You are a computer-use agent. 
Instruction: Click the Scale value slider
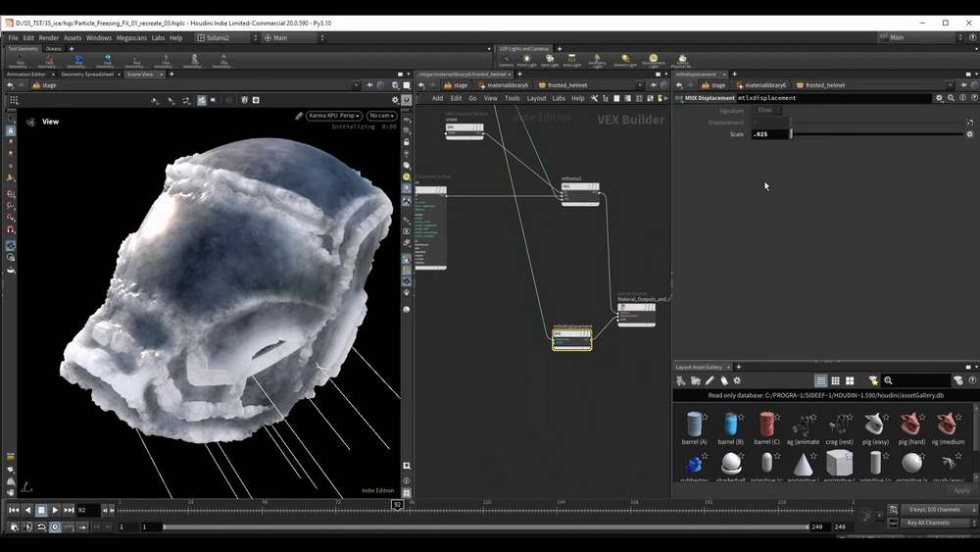tap(877, 134)
